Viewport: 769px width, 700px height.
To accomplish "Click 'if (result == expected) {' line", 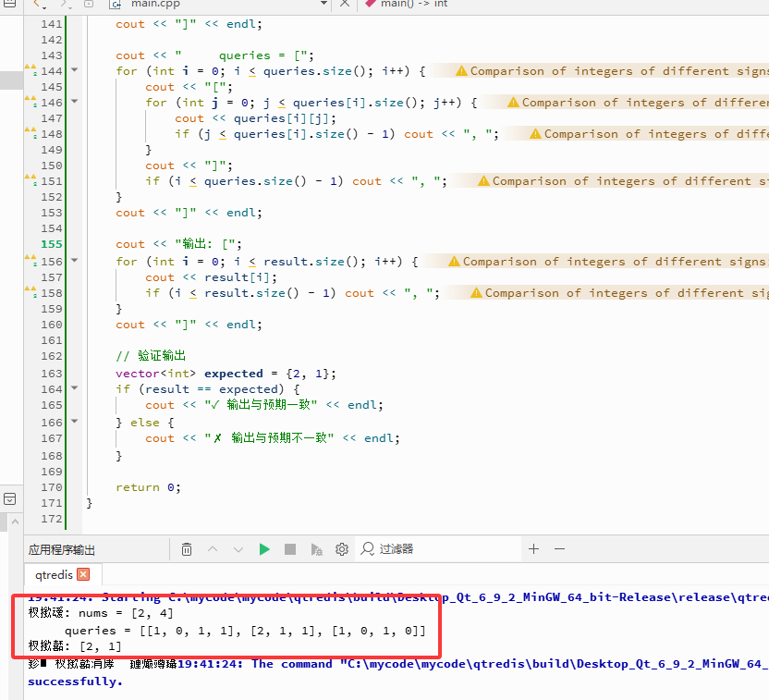I will pos(207,389).
